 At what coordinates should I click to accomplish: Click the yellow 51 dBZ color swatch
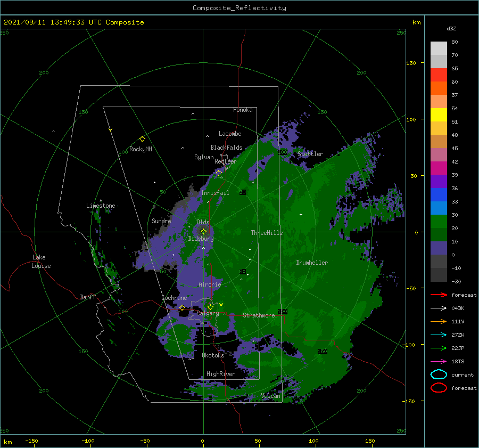tap(439, 115)
